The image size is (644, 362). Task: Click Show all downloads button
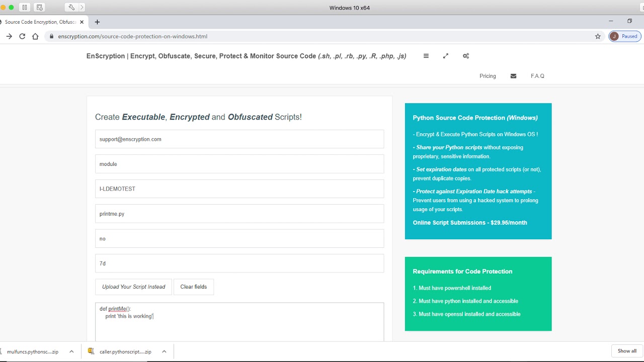(627, 351)
